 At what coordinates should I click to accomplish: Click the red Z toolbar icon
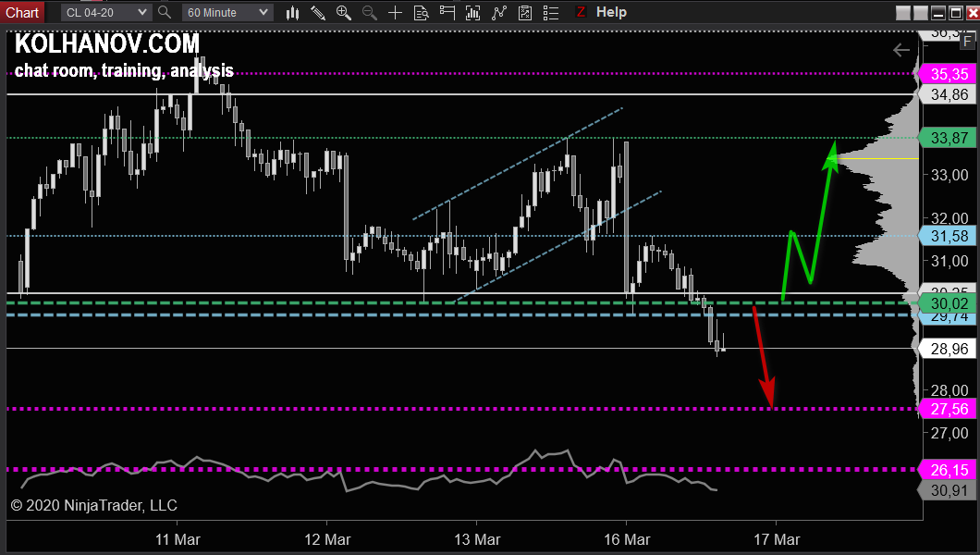[581, 12]
